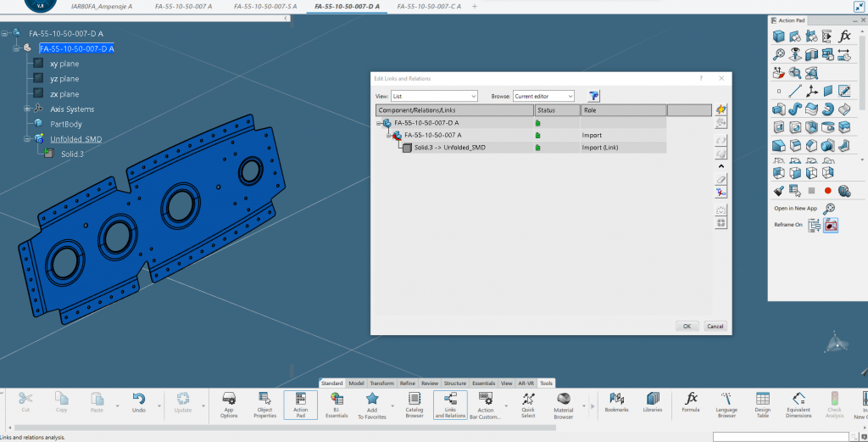This screenshot has width=868, height=442.
Task: Open Formula tool in bottom toolbar
Action: click(x=691, y=403)
